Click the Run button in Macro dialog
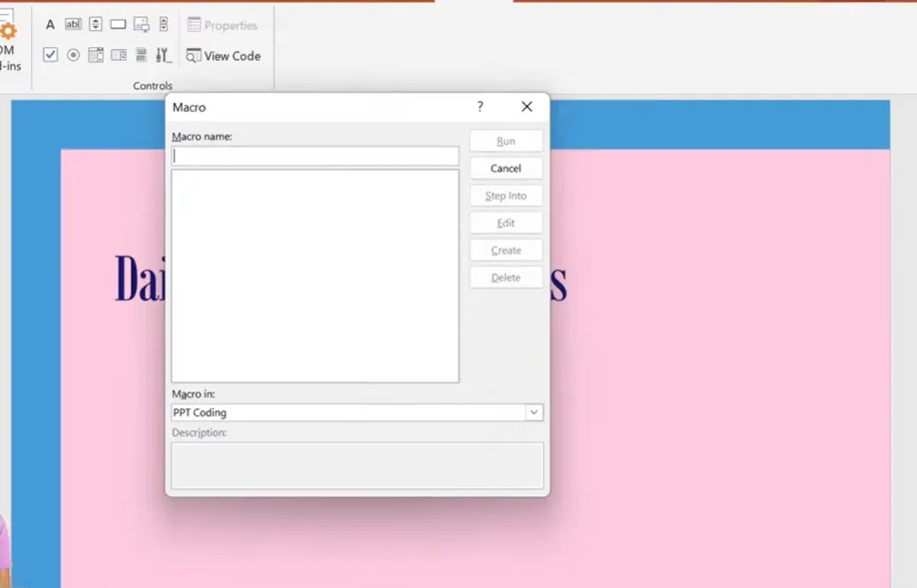Screen dimensions: 917x588 [x=506, y=141]
